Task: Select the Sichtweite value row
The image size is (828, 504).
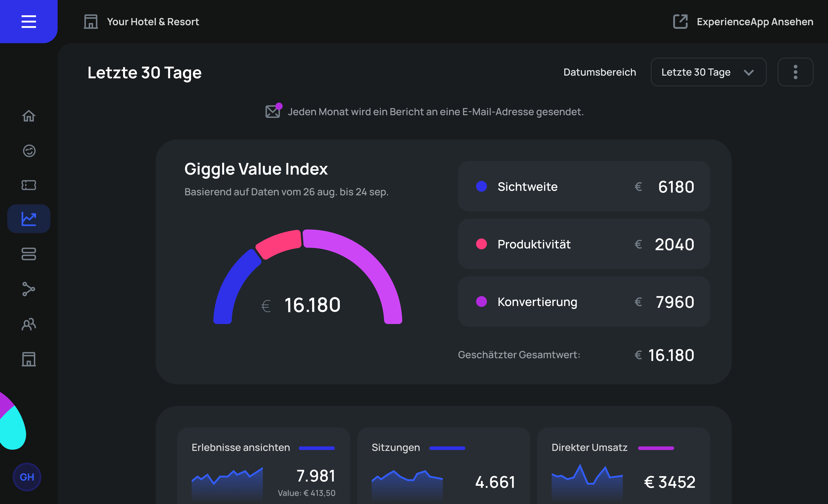Action: (584, 186)
